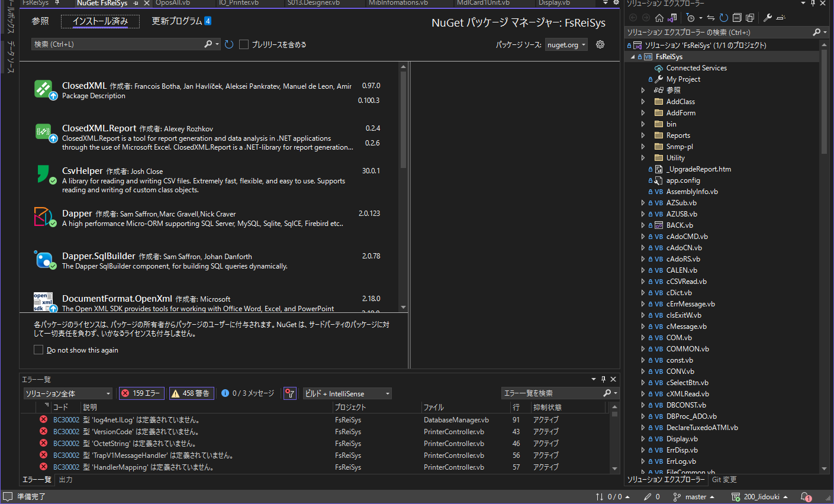
Task: Check the Do not show this again box
Action: (38, 349)
